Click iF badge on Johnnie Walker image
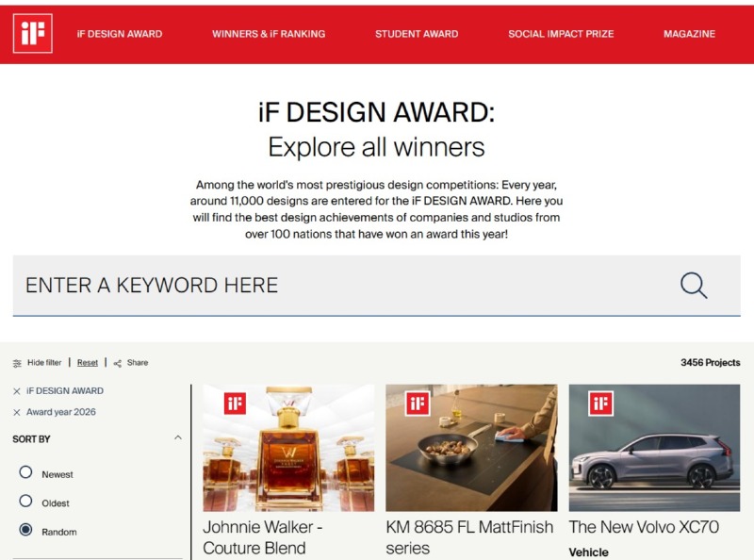The height and width of the screenshot is (560, 754). click(x=235, y=404)
